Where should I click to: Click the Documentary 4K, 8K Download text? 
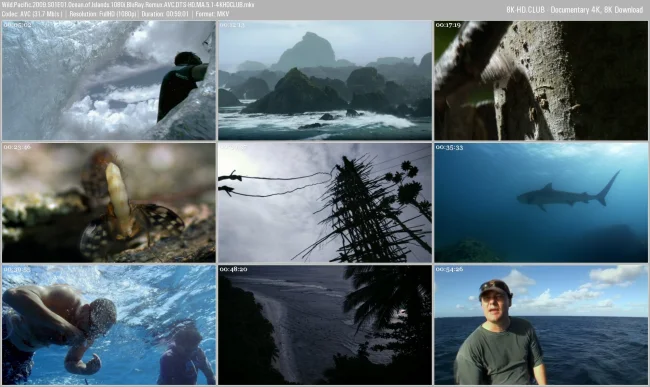[x=597, y=10]
